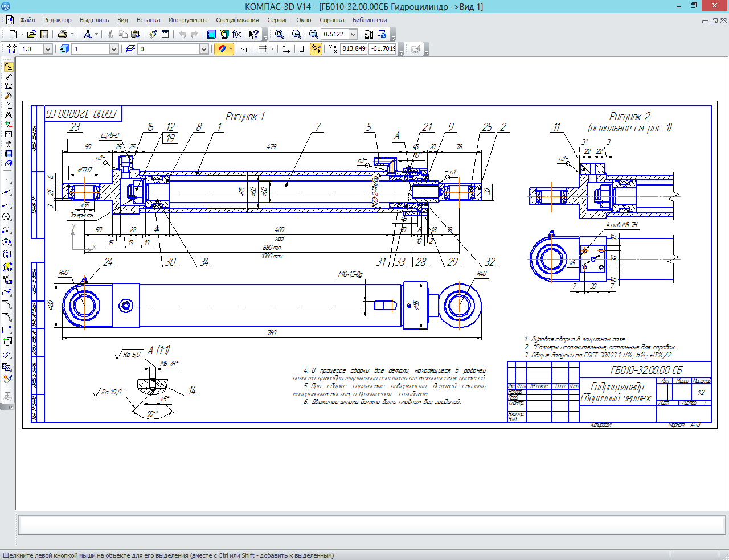
Task: Expand the grid options dropdown arrow
Action: pos(272,49)
